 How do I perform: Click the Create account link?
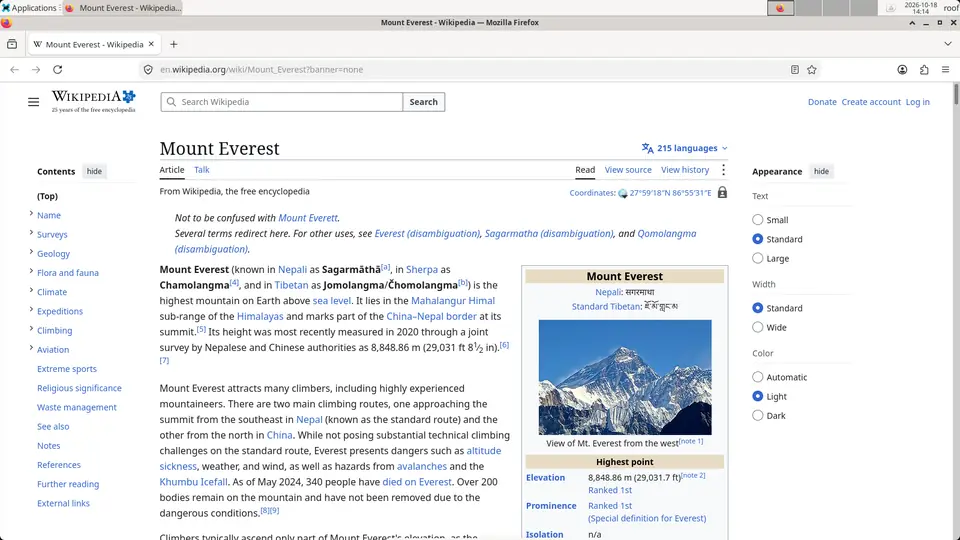pyautogui.click(x=871, y=102)
